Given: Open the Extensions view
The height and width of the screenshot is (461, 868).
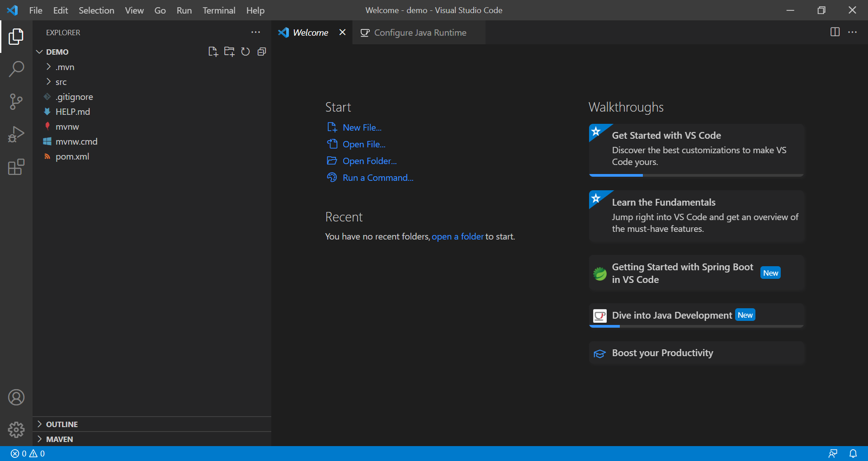Looking at the screenshot, I should coord(16,167).
